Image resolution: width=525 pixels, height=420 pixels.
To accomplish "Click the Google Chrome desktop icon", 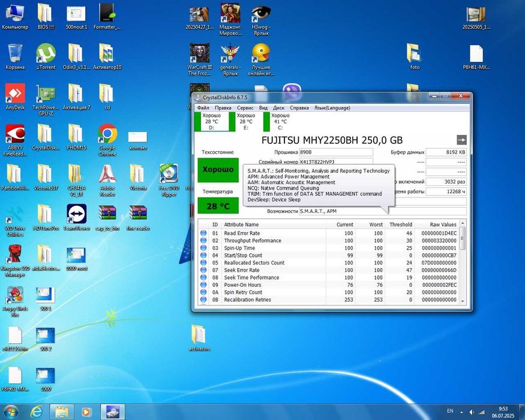I will pyautogui.click(x=107, y=134).
